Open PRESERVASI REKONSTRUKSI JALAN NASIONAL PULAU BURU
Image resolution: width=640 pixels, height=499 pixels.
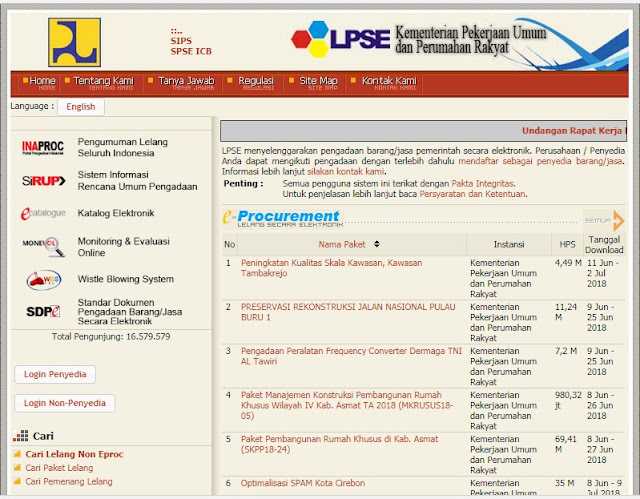pyautogui.click(x=348, y=312)
